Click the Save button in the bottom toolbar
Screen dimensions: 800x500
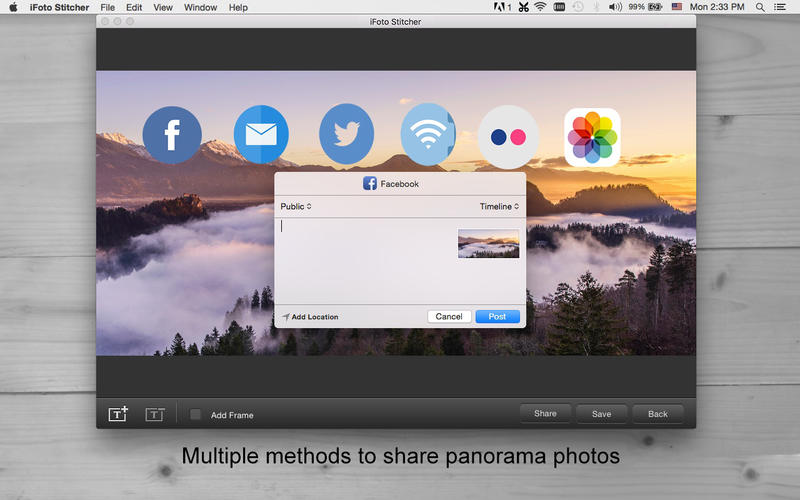coord(601,414)
